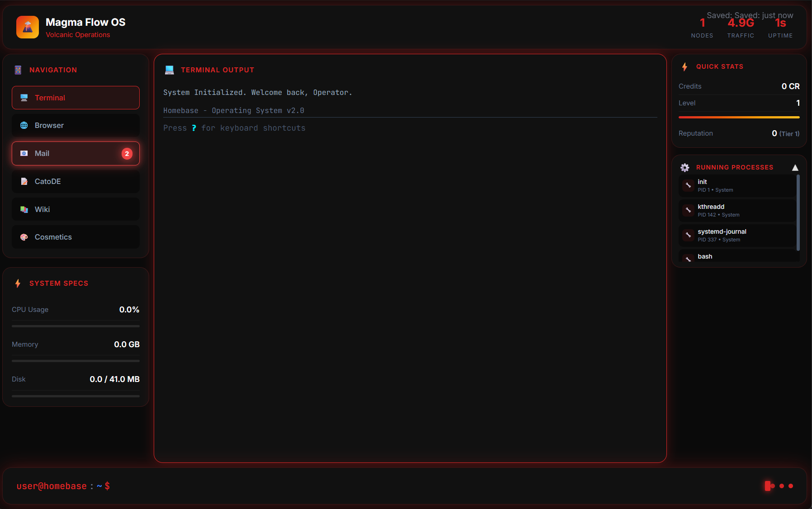Click the lightning bolt next to Quick Stats
The image size is (812, 509).
tap(685, 66)
